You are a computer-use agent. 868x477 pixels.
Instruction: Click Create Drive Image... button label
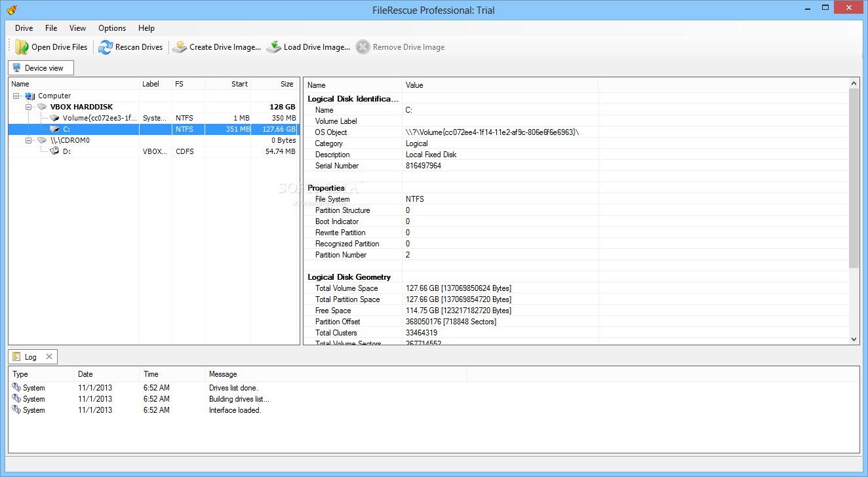click(225, 47)
